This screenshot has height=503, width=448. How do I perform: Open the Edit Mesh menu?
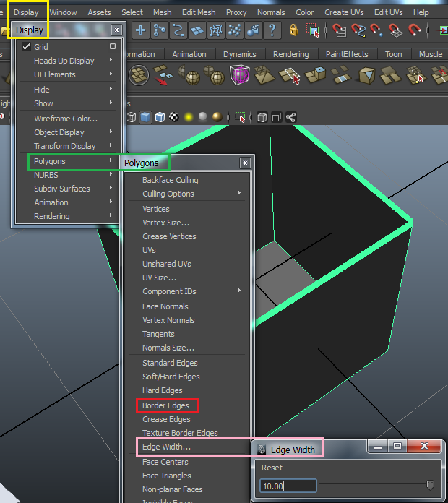pyautogui.click(x=199, y=12)
